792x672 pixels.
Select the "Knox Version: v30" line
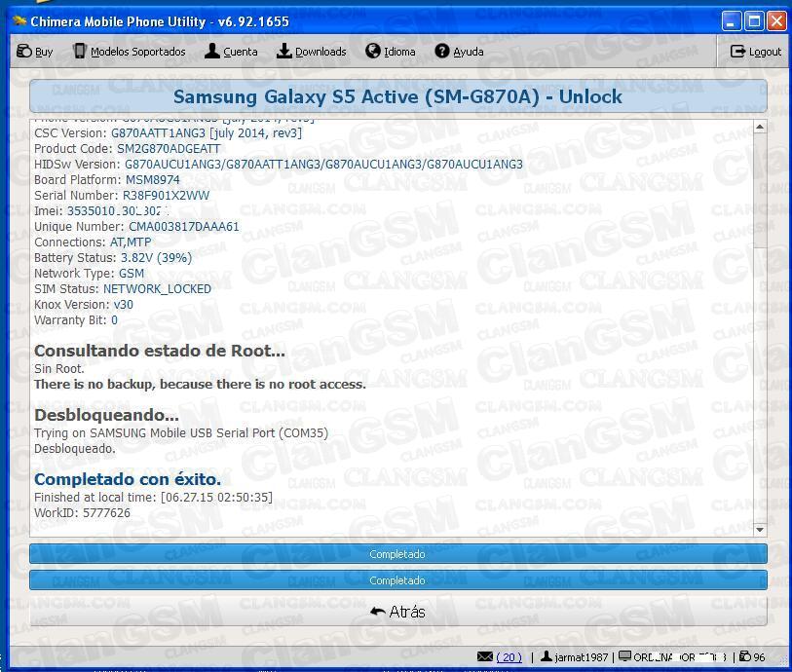tap(84, 305)
